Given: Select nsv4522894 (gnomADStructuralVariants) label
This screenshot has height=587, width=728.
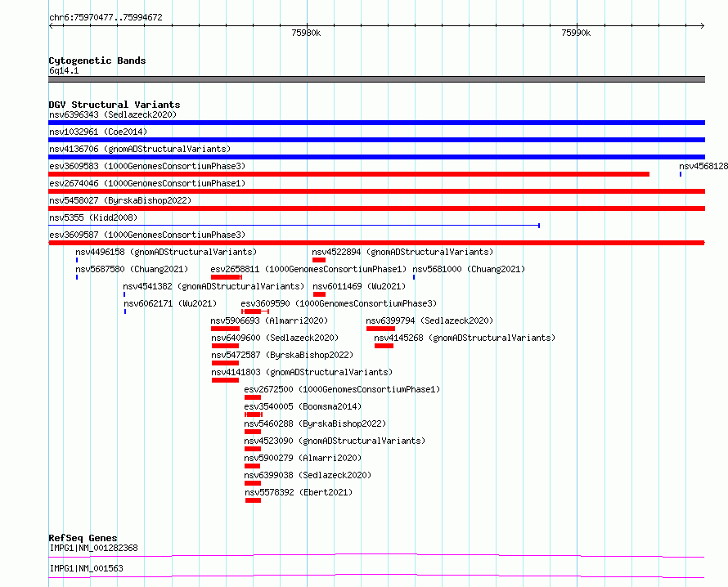Looking at the screenshot, I should pyautogui.click(x=402, y=252).
